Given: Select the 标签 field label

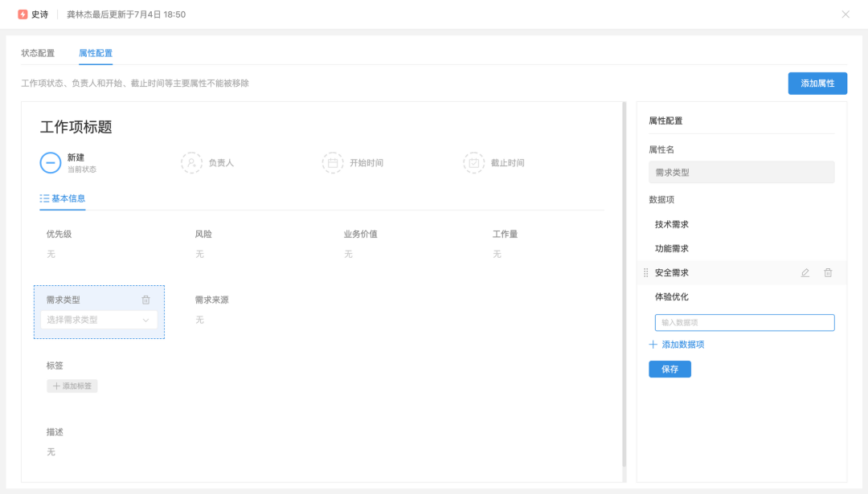Looking at the screenshot, I should (55, 365).
